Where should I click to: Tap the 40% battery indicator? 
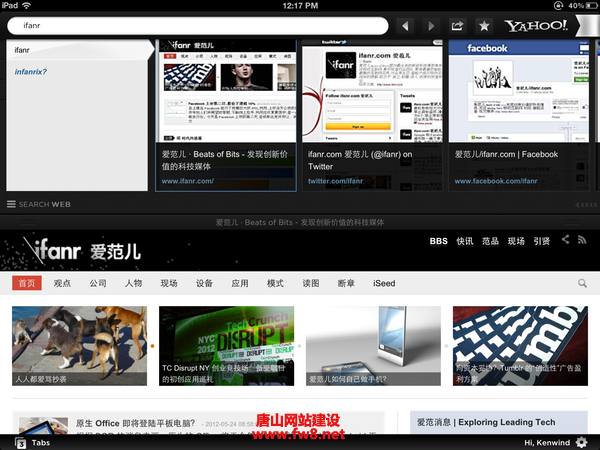point(582,5)
